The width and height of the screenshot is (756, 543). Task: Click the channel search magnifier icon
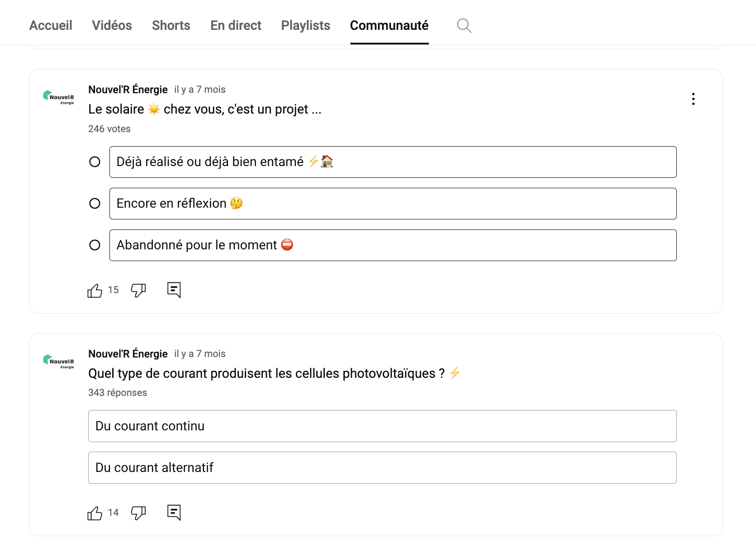[x=464, y=26]
